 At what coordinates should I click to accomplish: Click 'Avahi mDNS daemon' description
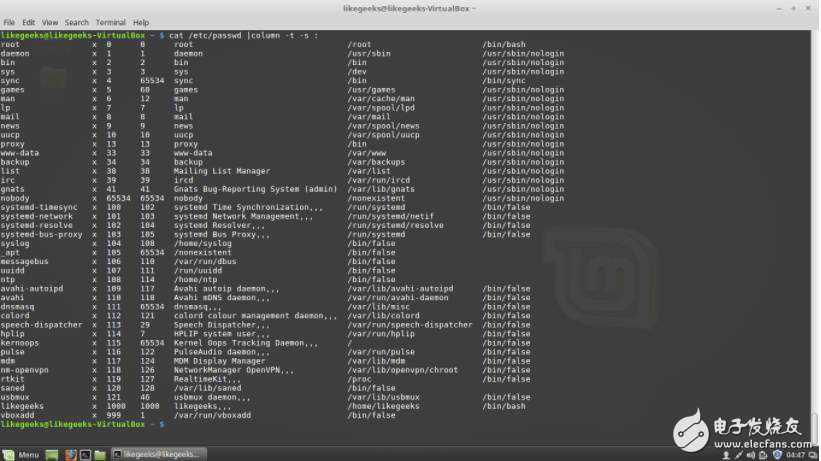(215, 298)
